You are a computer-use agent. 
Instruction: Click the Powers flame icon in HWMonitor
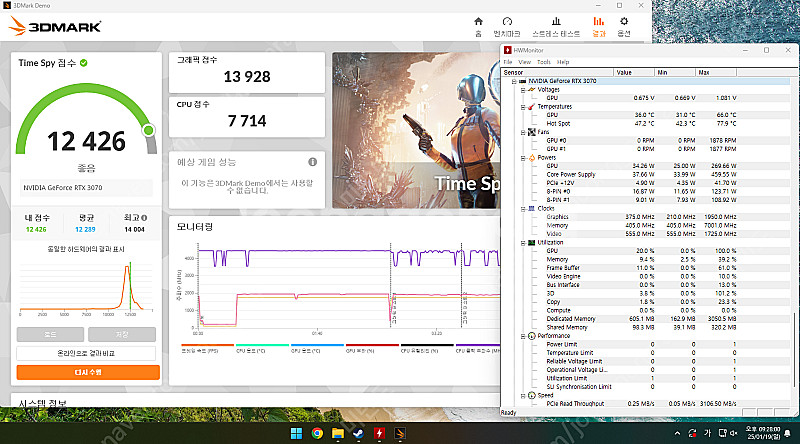point(532,158)
